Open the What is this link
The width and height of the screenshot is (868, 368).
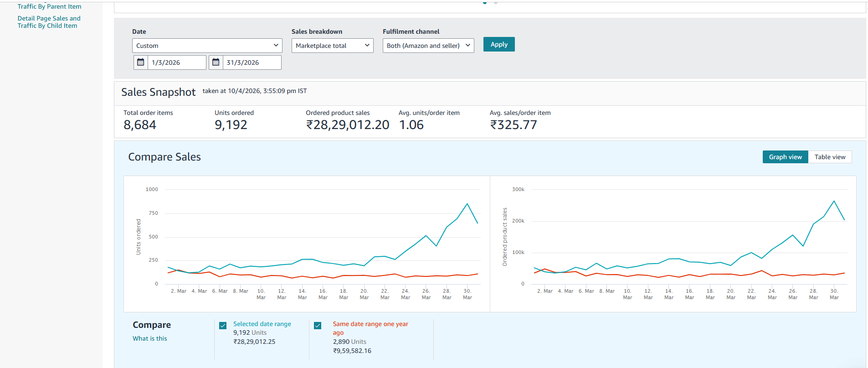coord(150,338)
